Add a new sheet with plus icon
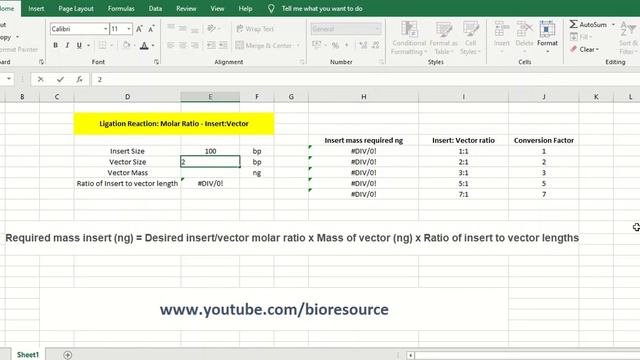 point(67,355)
